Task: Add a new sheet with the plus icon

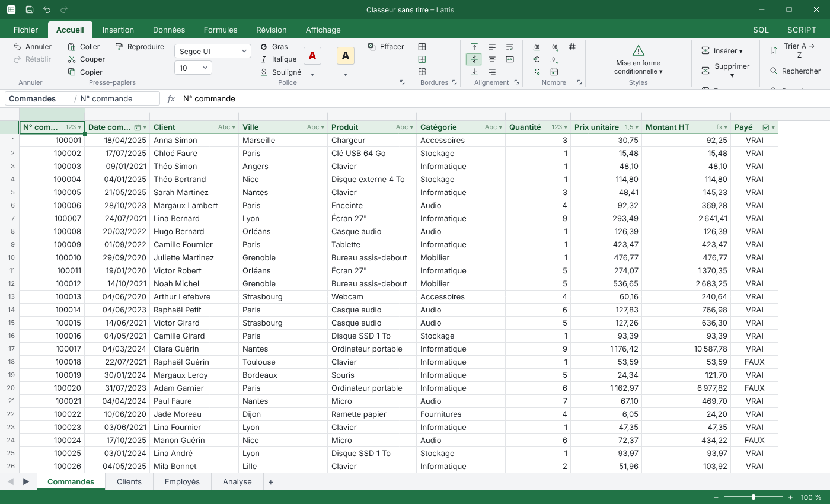Action: point(271,482)
